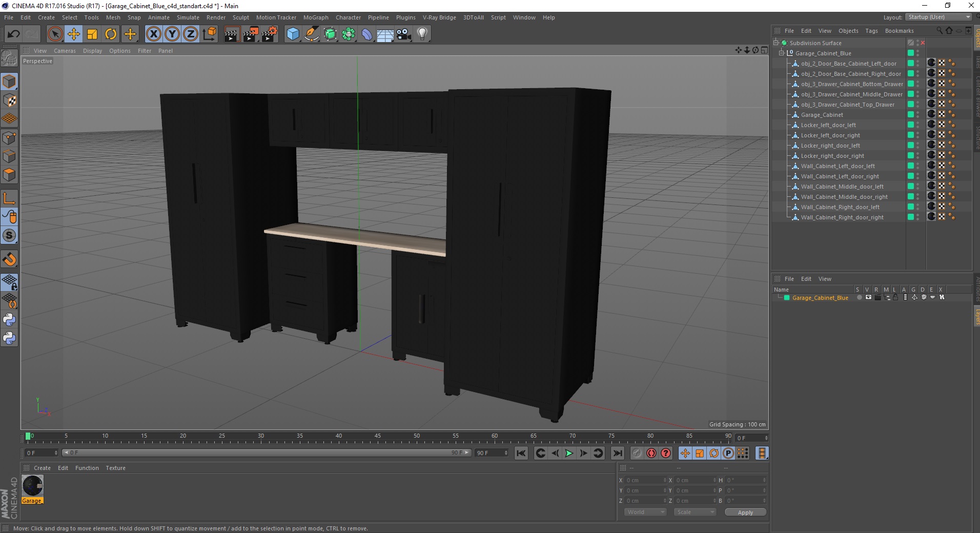
Task: Add a Cube primitive object
Action: [x=293, y=34]
